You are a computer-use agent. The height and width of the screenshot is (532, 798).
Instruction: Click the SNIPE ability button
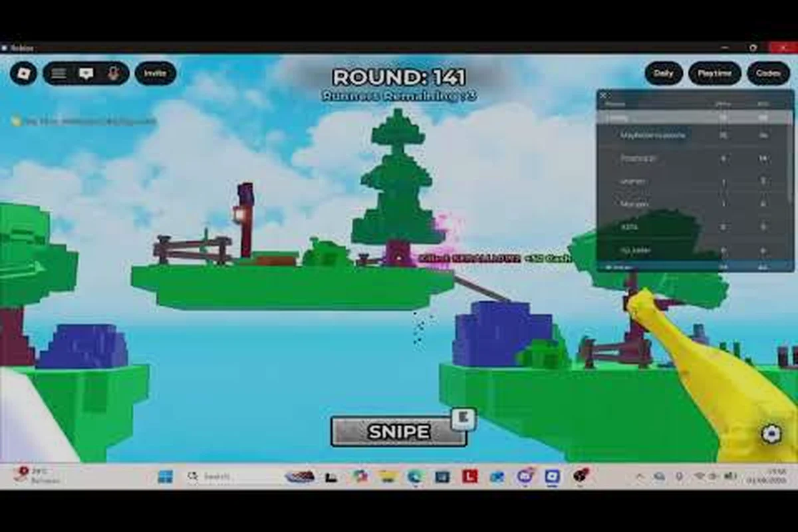click(398, 432)
